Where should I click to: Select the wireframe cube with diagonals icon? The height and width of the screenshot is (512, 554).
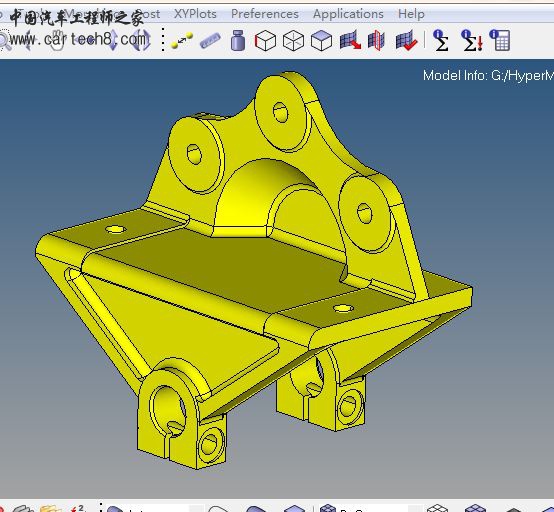293,41
